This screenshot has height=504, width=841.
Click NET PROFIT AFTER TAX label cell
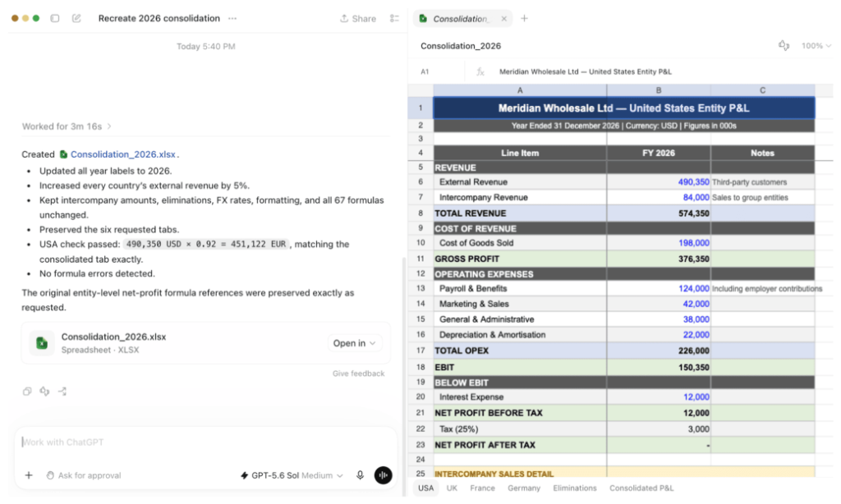(x=520, y=445)
